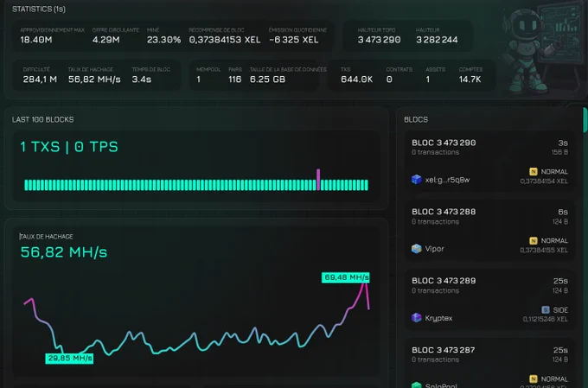Click the Assets 1 value
This screenshot has height=388, width=588.
pyautogui.click(x=427, y=80)
